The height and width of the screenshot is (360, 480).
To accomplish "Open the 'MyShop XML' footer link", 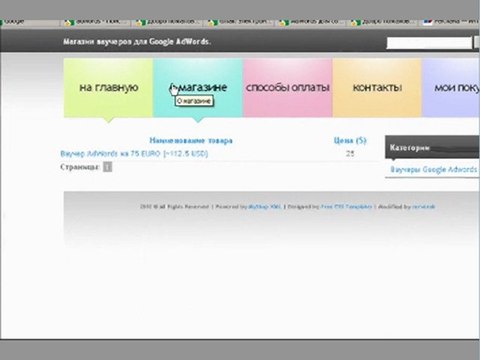I will (265, 207).
